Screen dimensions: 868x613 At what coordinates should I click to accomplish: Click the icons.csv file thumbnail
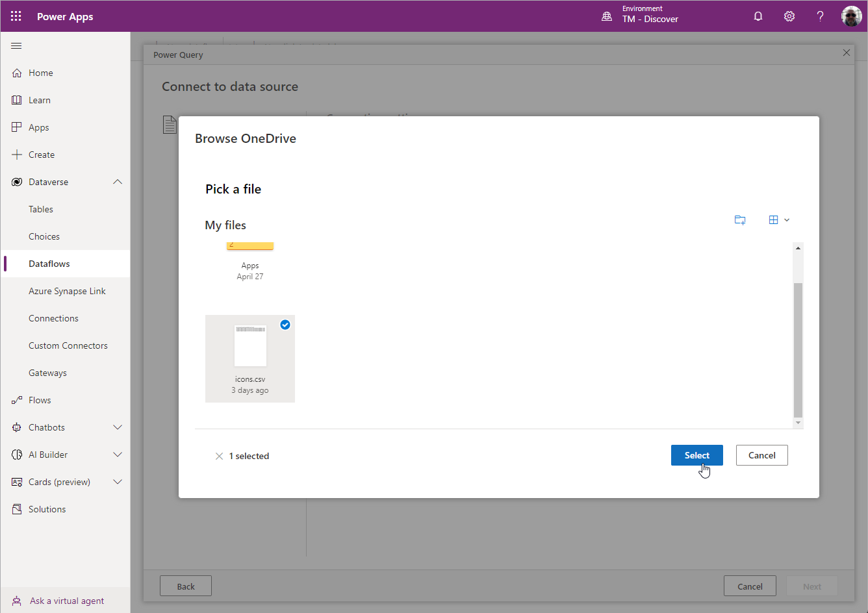[x=250, y=345]
